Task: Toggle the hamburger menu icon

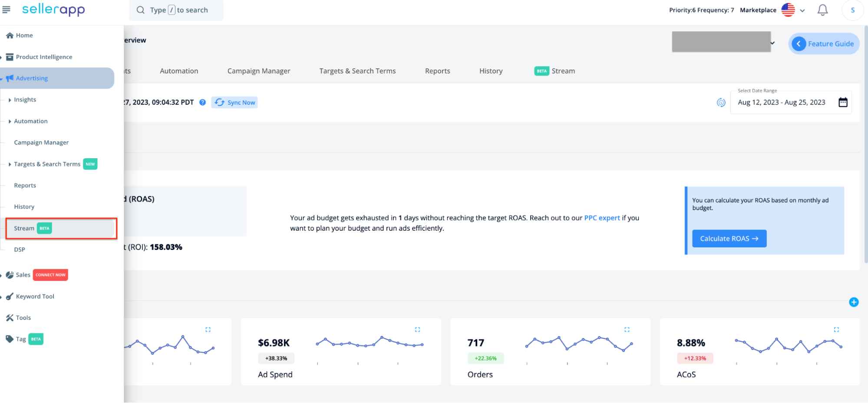Action: click(6, 10)
